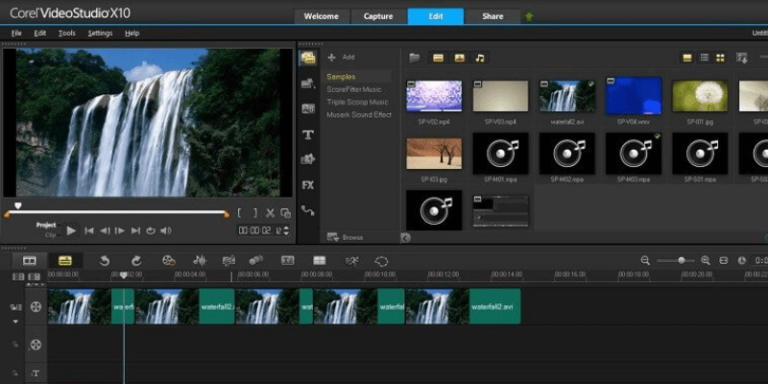768x384 pixels.
Task: Toggle the Repeat playback button
Action: [x=151, y=231]
